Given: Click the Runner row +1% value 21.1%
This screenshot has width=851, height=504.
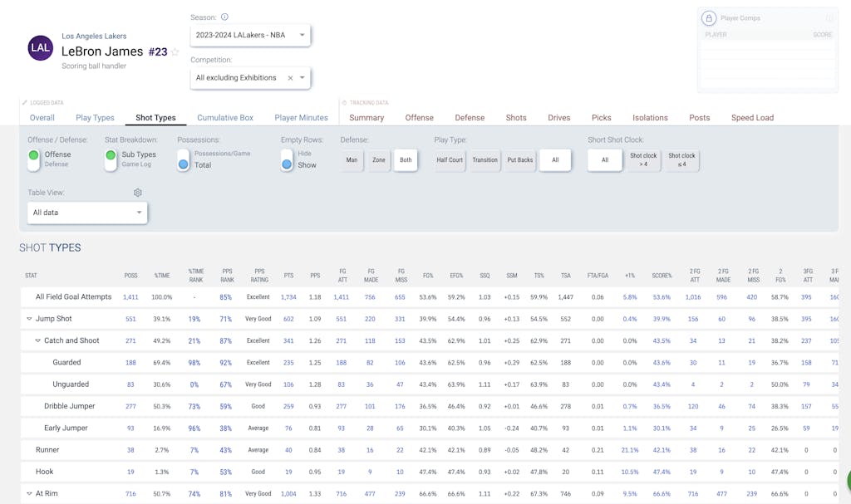Looking at the screenshot, I should tap(630, 450).
